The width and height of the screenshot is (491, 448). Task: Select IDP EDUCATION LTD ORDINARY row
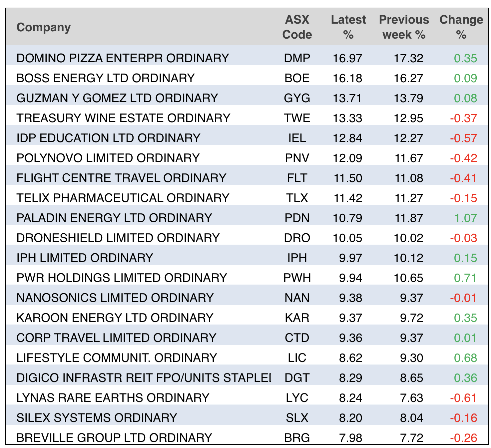108,138
